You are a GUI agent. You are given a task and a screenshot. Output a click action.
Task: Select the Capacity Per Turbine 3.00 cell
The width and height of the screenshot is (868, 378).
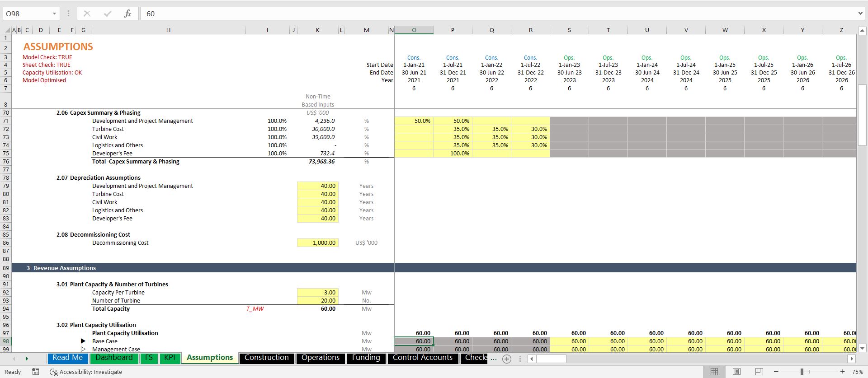coord(318,292)
